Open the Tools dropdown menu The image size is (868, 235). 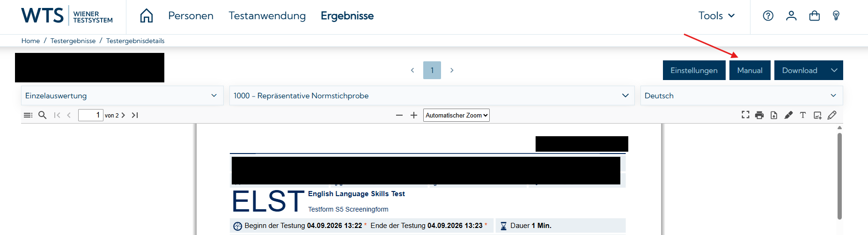[716, 15]
